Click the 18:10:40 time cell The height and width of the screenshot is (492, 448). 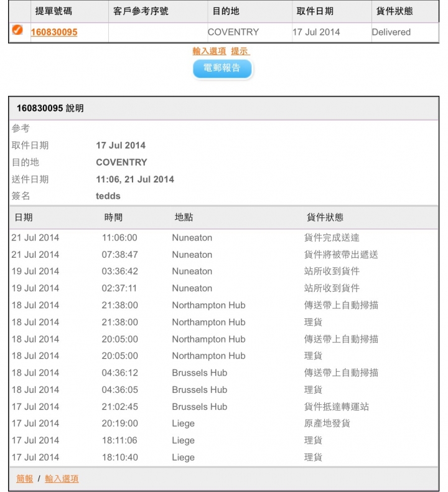click(119, 457)
